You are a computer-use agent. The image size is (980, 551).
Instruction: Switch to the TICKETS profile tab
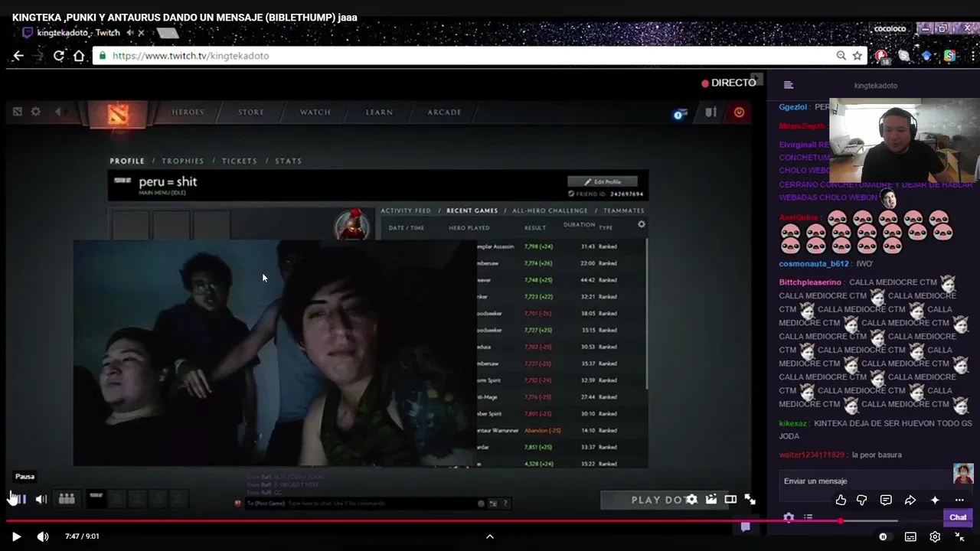pos(240,161)
